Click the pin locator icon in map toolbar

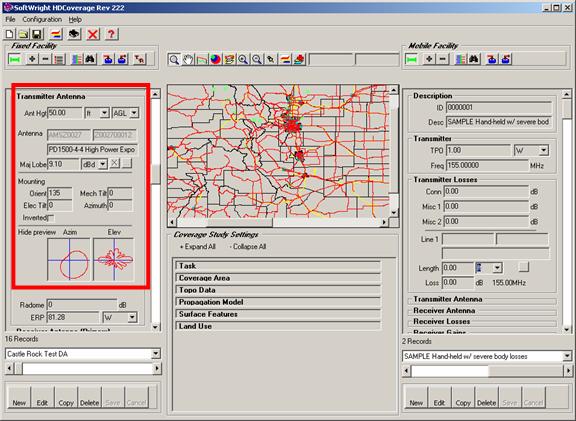coord(271,59)
